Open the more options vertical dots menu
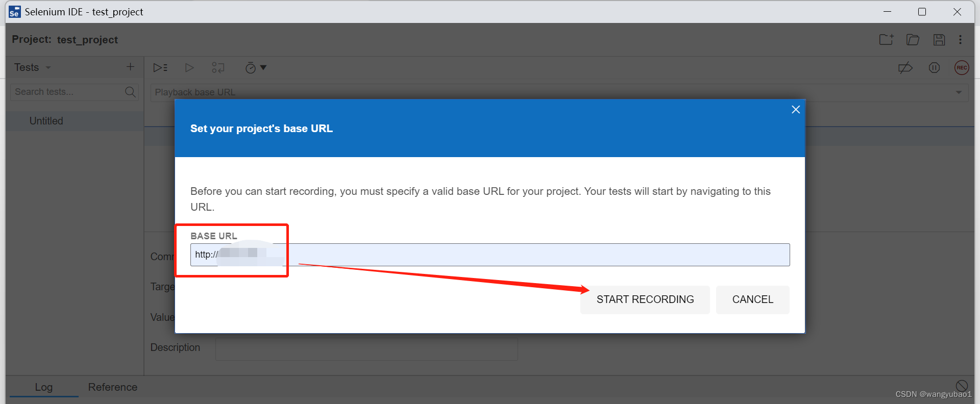 point(960,39)
